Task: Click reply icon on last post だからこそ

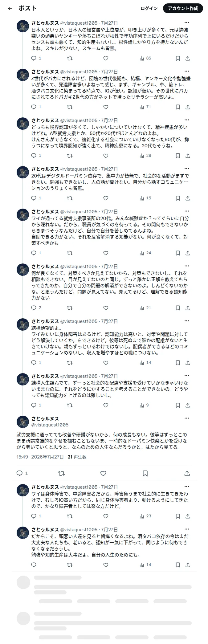Action: pyautogui.click(x=34, y=565)
